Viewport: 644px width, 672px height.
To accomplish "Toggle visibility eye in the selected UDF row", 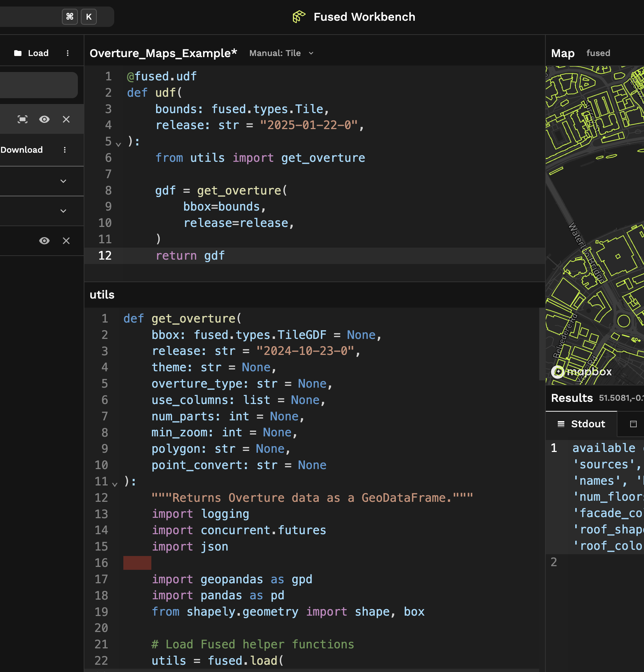I will click(44, 119).
